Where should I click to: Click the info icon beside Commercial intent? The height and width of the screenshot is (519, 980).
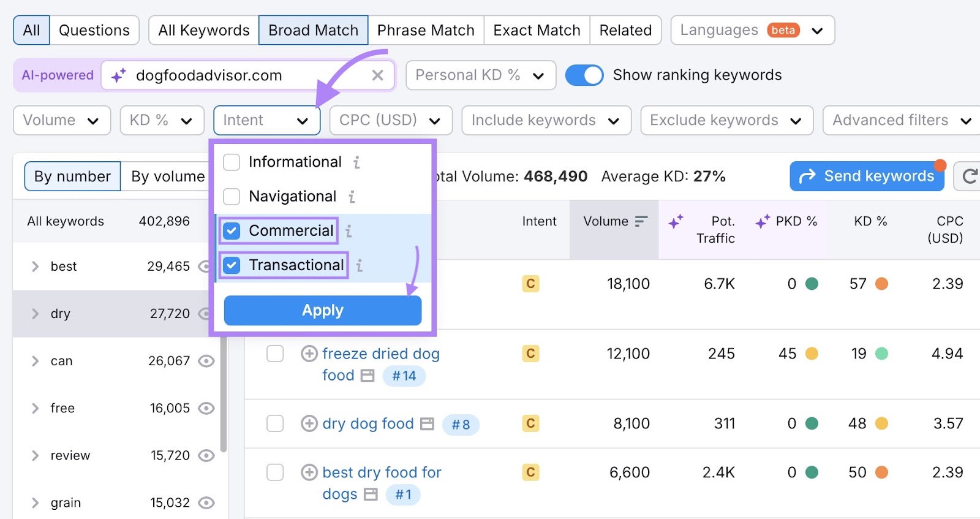point(350,230)
